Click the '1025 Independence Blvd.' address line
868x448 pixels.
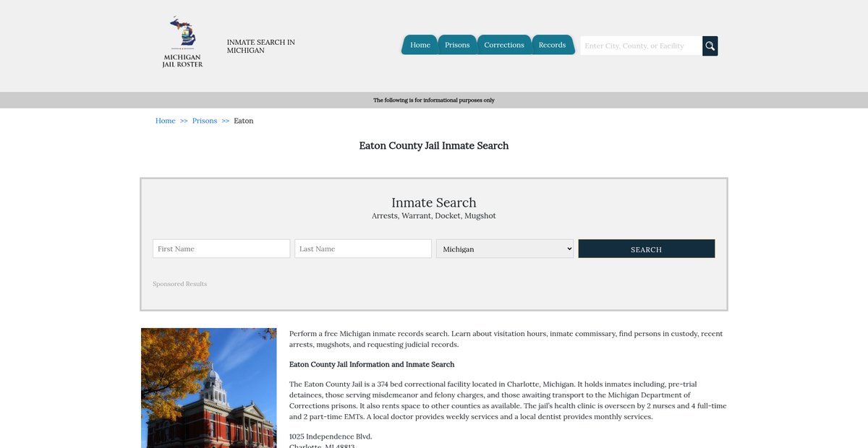click(331, 436)
